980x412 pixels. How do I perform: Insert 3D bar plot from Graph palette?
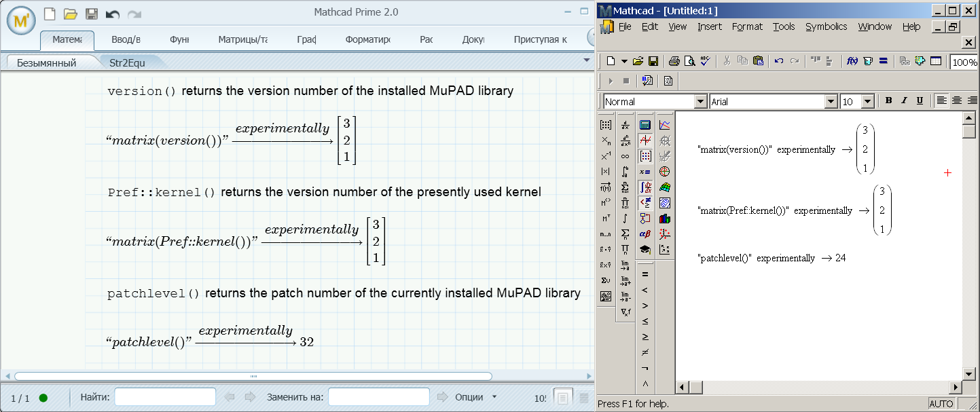pos(665,219)
